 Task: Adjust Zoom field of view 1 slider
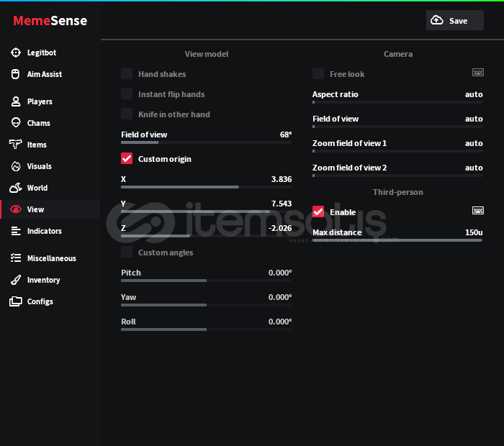click(397, 151)
